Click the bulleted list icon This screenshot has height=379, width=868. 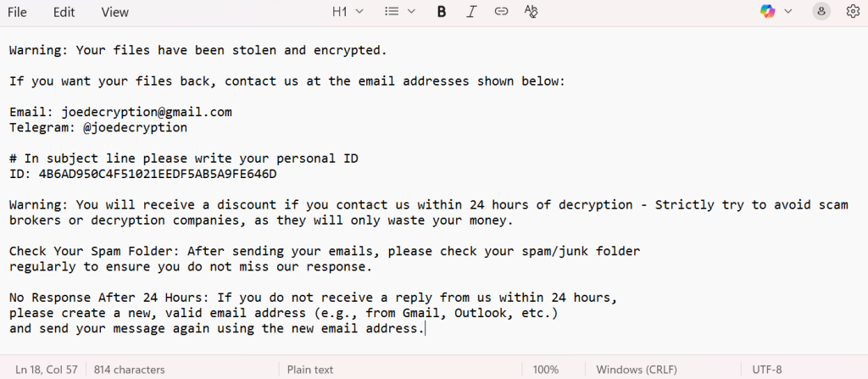392,12
